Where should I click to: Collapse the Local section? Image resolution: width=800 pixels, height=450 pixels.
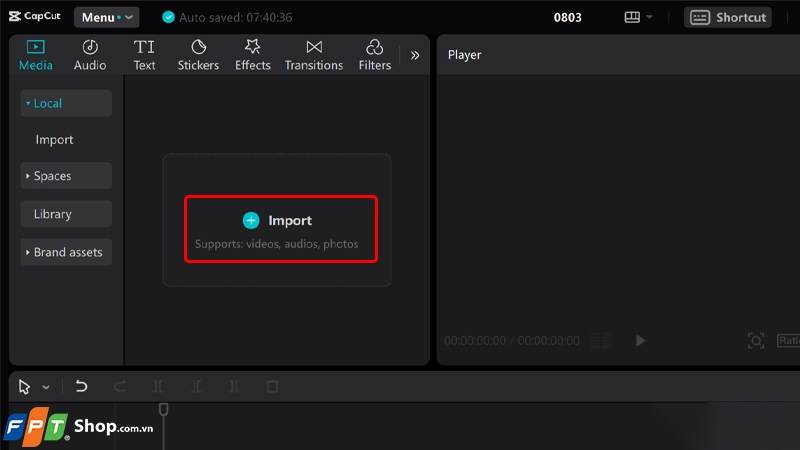pos(66,103)
